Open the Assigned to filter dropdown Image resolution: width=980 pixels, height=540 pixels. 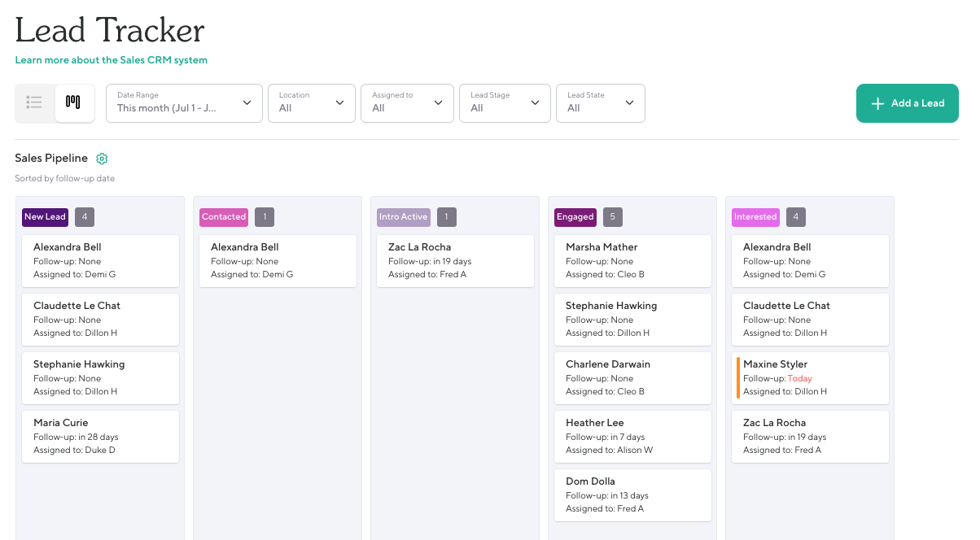coord(407,103)
